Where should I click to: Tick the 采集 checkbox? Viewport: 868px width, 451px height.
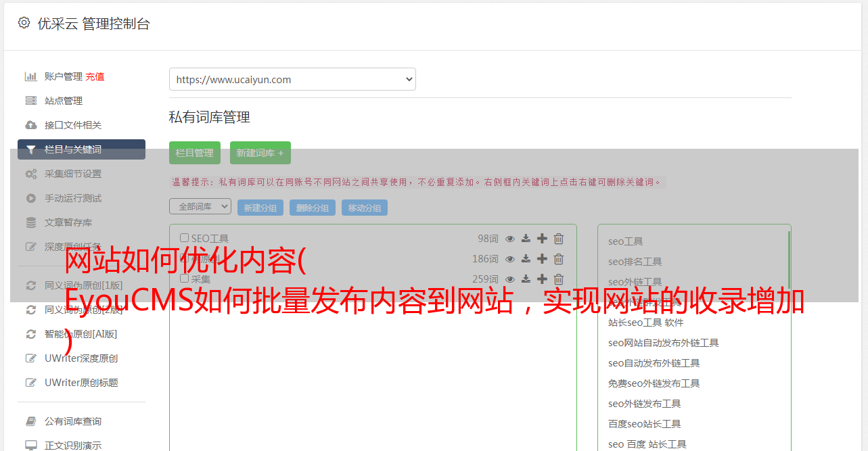click(x=184, y=279)
